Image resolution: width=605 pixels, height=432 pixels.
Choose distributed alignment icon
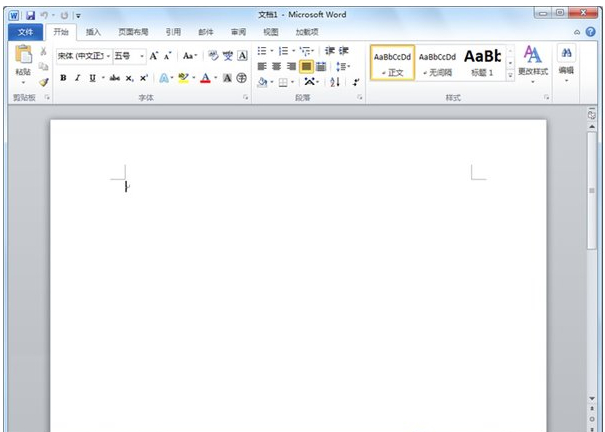[x=321, y=66]
